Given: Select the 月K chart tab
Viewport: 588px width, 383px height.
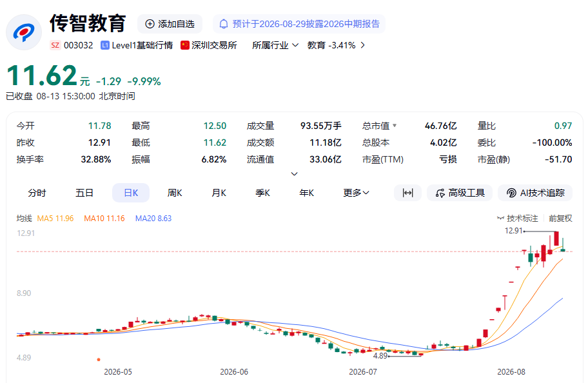Looking at the screenshot, I should 219,193.
